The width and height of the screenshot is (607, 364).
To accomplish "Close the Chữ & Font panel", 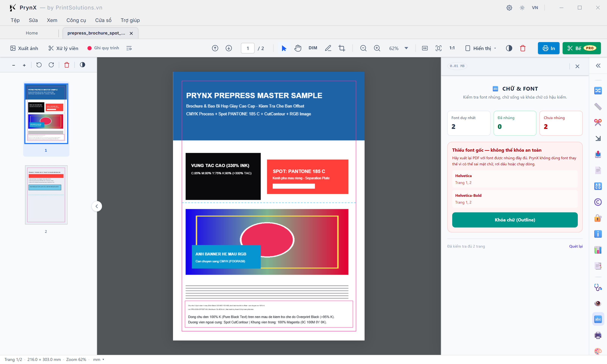I will coord(577,66).
